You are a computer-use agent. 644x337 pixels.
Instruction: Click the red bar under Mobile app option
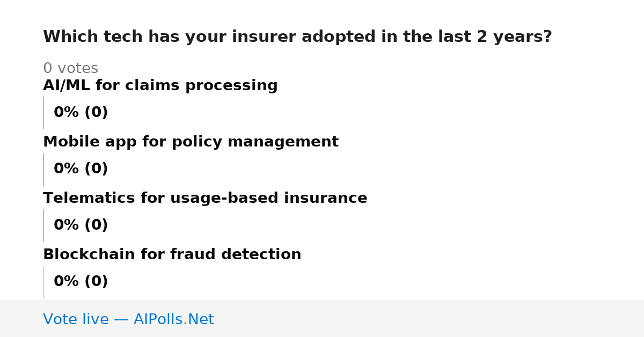[43, 169]
